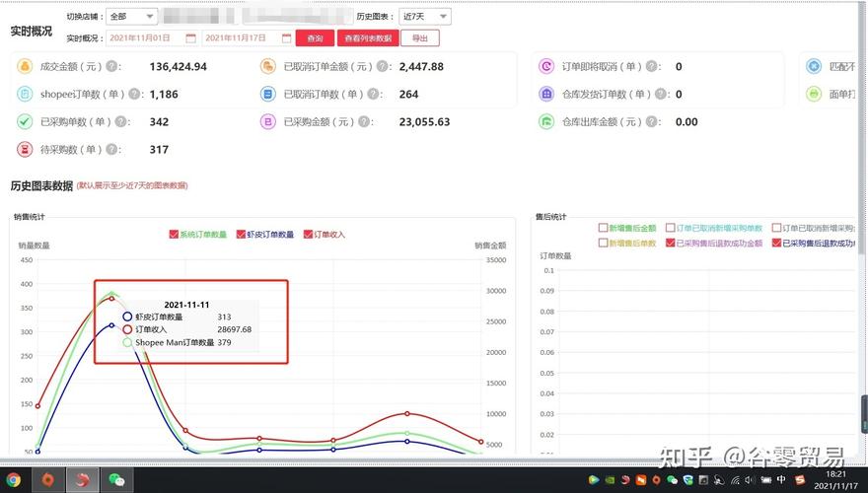The height and width of the screenshot is (493, 868).
Task: Click the network icon in system tray
Action: point(735,480)
